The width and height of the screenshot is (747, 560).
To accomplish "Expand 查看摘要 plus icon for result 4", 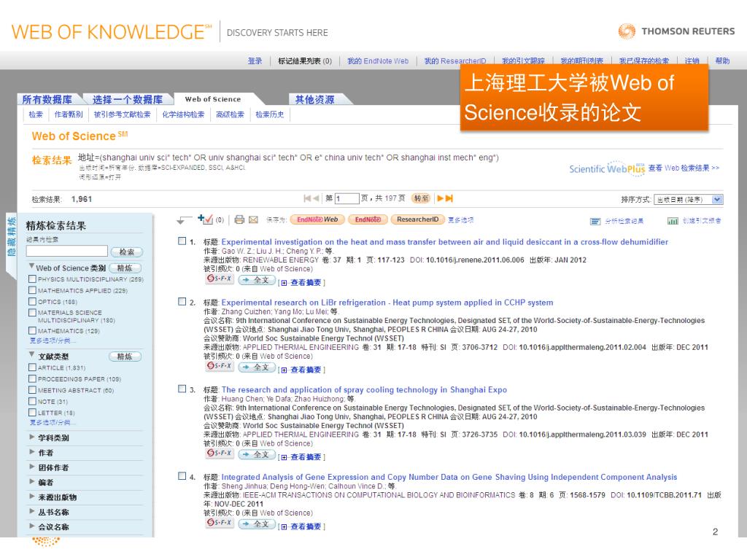I will (285, 526).
